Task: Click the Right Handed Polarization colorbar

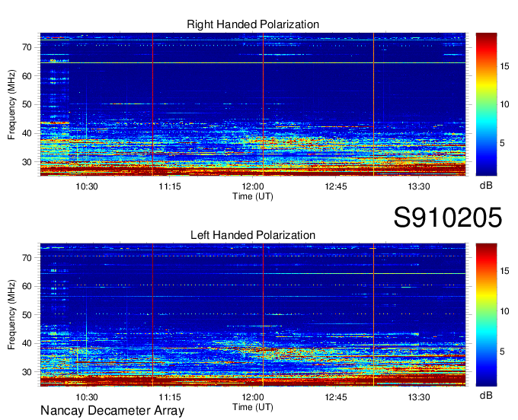Action: tap(486, 104)
